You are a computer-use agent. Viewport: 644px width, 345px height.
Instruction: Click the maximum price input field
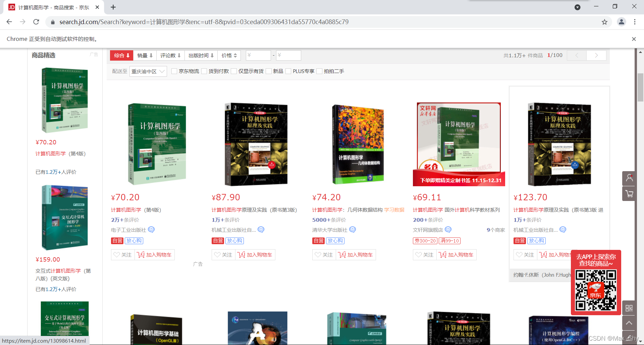coord(288,55)
